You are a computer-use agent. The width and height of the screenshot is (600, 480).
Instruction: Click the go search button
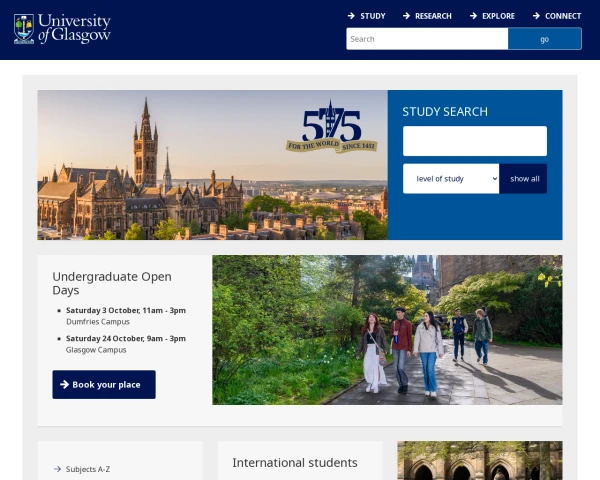coord(545,39)
